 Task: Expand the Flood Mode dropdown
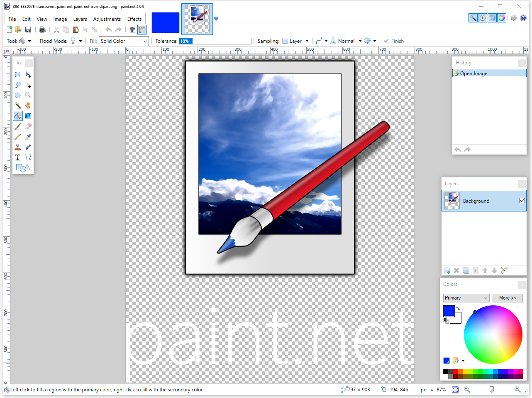(80, 41)
